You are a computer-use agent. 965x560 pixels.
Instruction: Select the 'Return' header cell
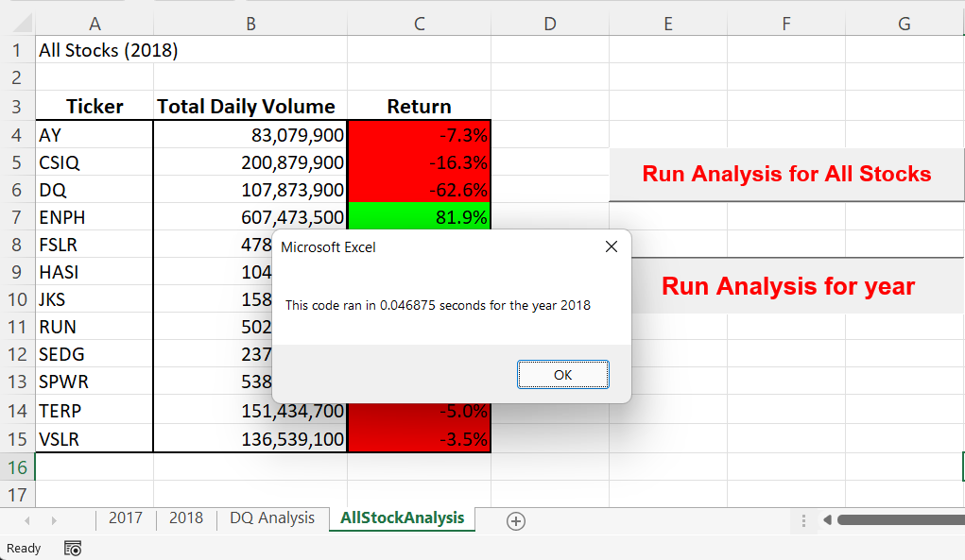[419, 107]
